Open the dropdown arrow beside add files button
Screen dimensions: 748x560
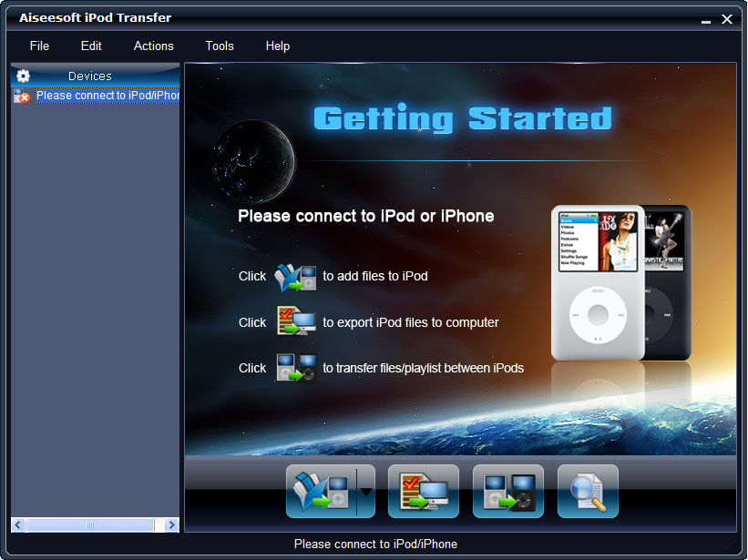[x=366, y=492]
